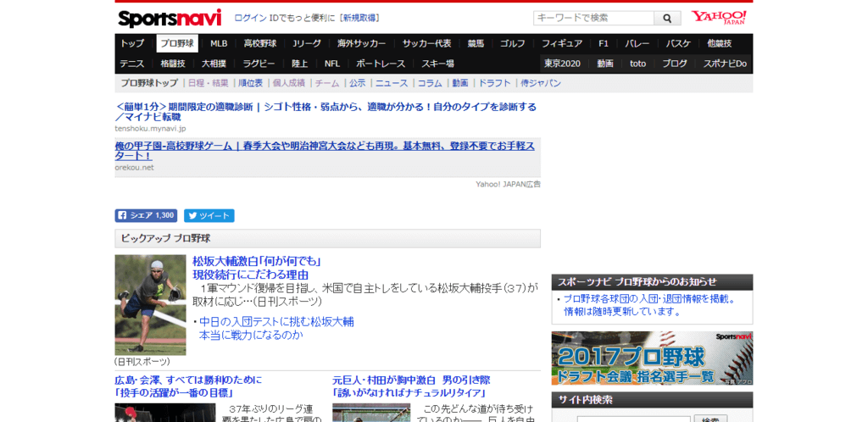The width and height of the screenshot is (868, 422).
Task: Open スポナビDo navigation item
Action: [725, 64]
